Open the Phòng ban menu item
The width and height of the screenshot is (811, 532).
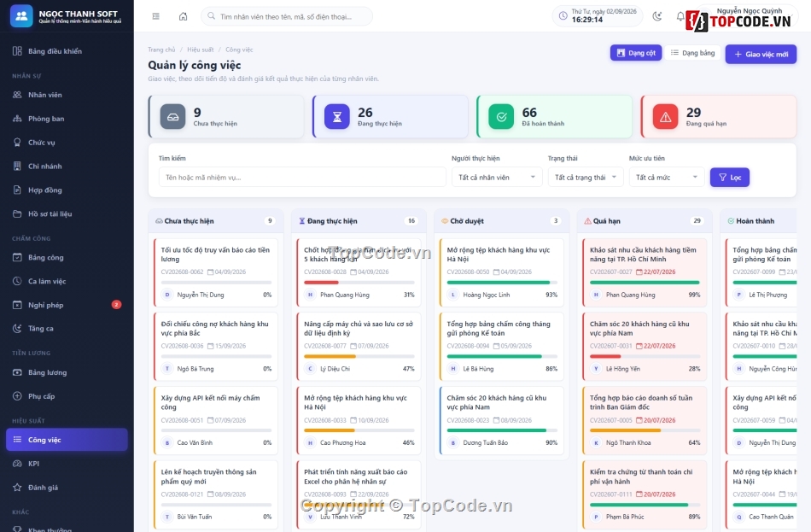(67, 119)
